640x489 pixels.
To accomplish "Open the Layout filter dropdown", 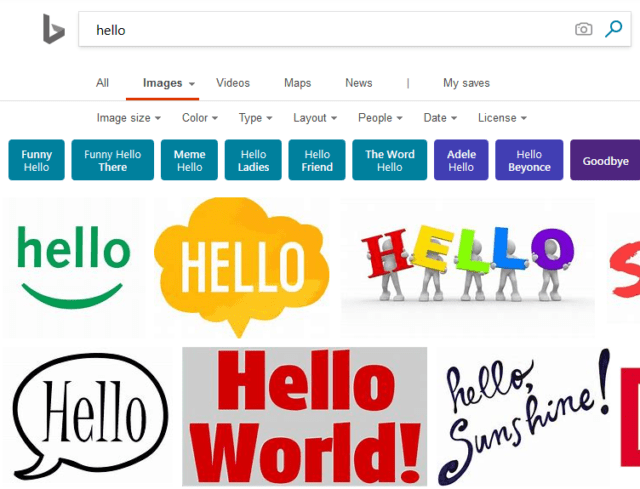I will pos(315,118).
